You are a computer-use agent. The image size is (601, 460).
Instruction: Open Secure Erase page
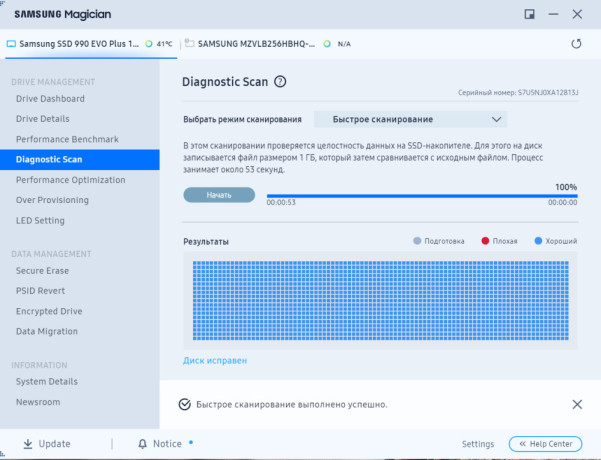point(42,271)
